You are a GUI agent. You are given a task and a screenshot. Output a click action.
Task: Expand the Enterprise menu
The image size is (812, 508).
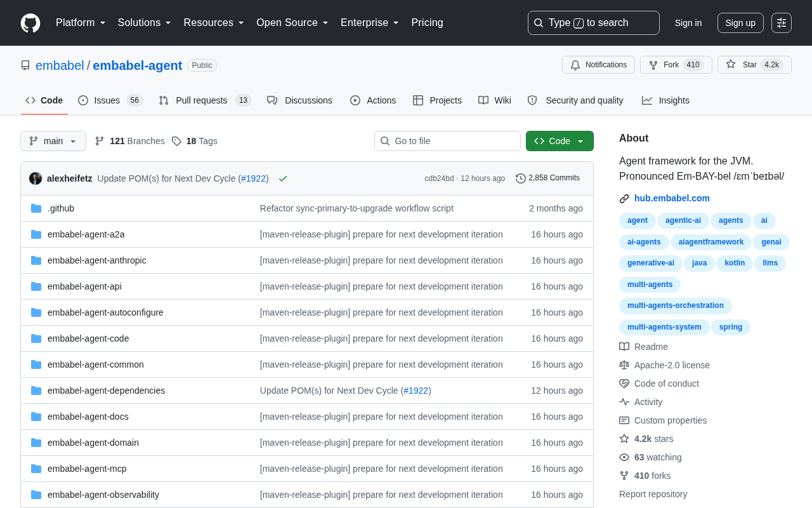click(370, 23)
